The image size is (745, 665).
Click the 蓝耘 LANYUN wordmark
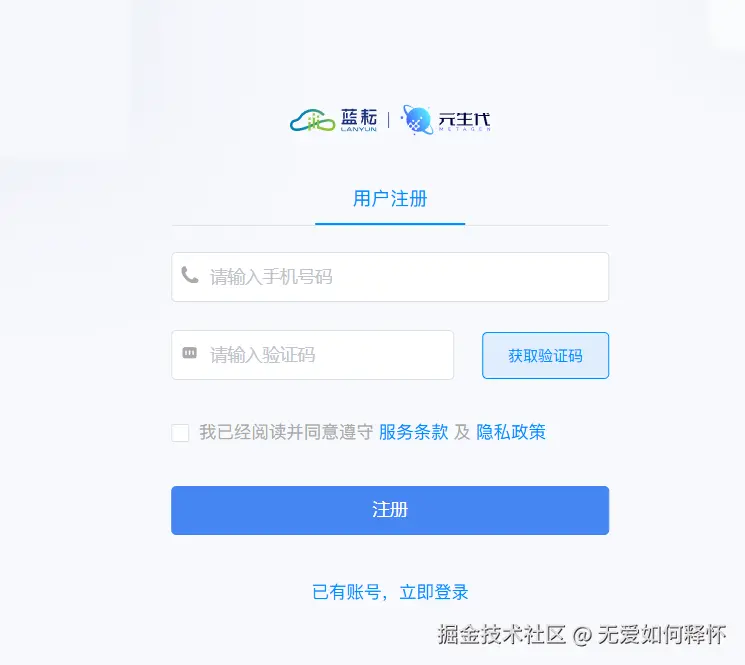(x=359, y=120)
